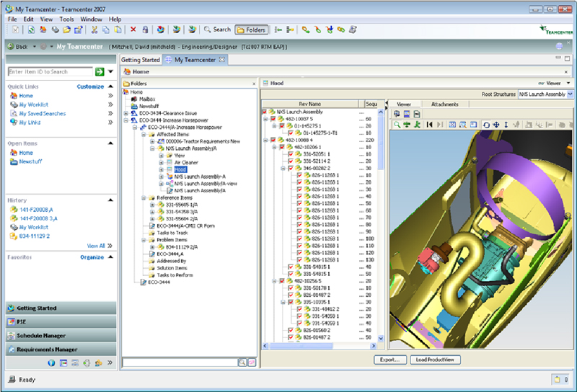Click the printer icon in main toolbar

55,30
